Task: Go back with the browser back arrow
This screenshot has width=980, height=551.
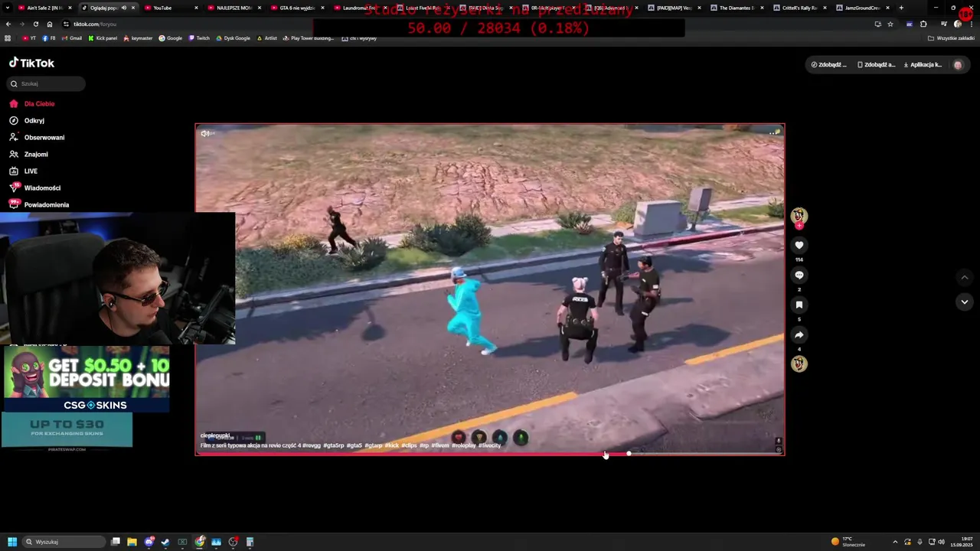Action: coord(8,24)
